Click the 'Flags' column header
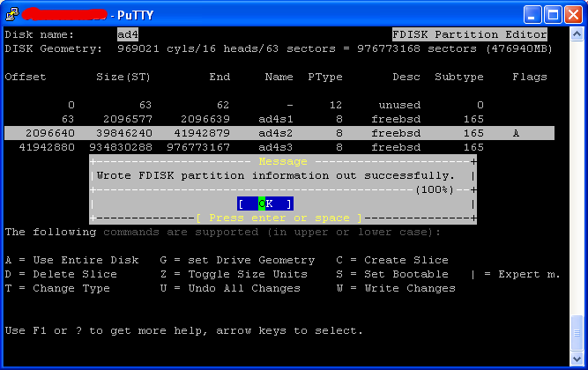588x370 pixels. pos(530,78)
